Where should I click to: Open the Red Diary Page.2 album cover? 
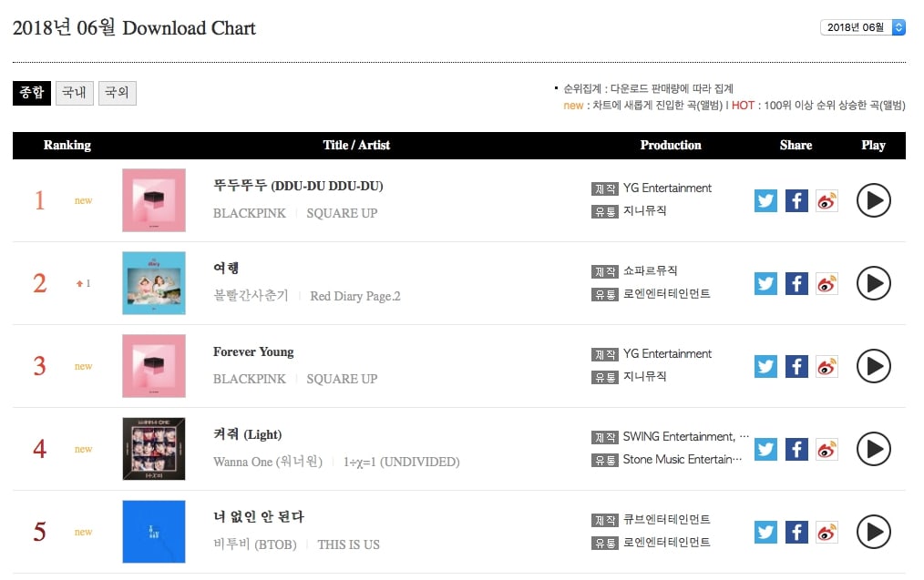[154, 283]
